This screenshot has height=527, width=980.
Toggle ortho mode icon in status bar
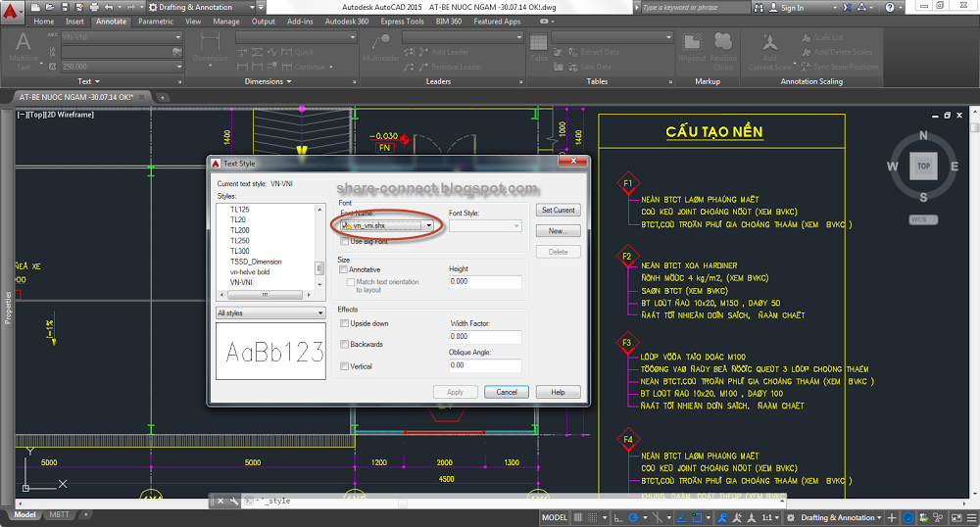(x=618, y=517)
